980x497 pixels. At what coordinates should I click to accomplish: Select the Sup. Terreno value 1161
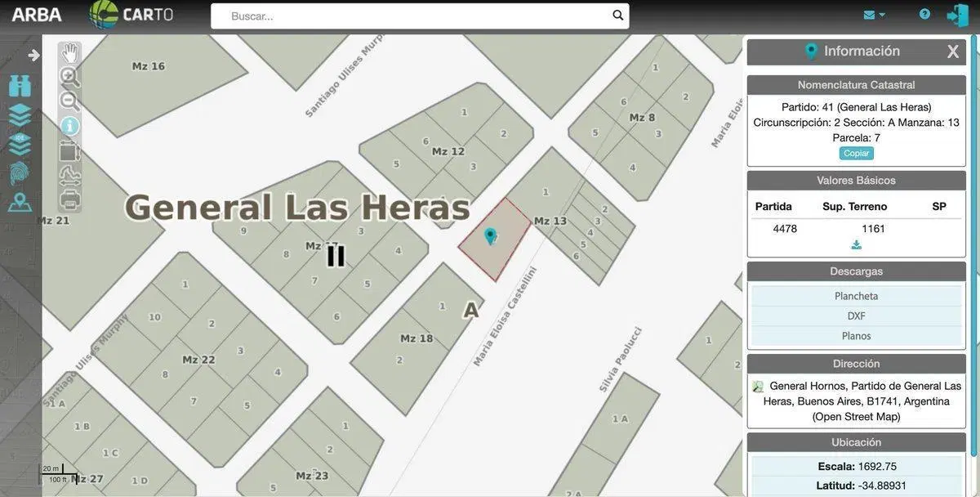[x=873, y=229]
